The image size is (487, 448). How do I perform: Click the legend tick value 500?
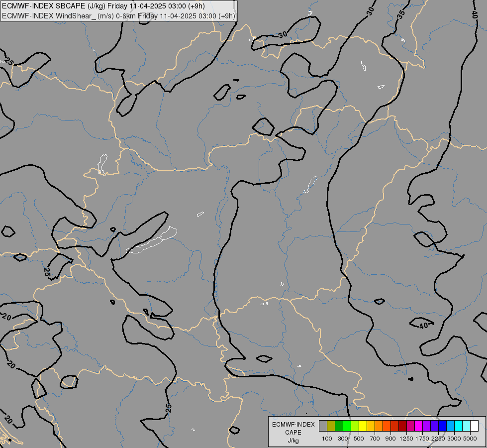tap(359, 439)
